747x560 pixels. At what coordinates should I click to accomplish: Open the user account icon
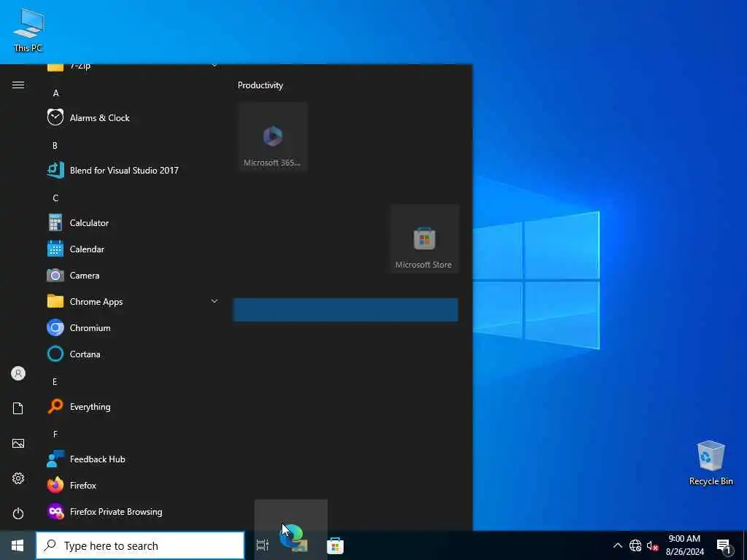tap(18, 373)
